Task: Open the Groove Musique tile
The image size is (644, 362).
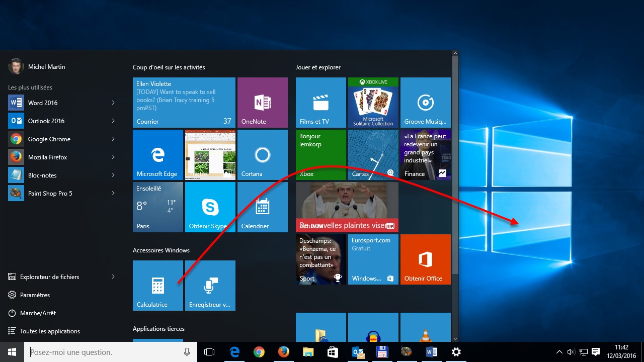Action: tap(425, 102)
